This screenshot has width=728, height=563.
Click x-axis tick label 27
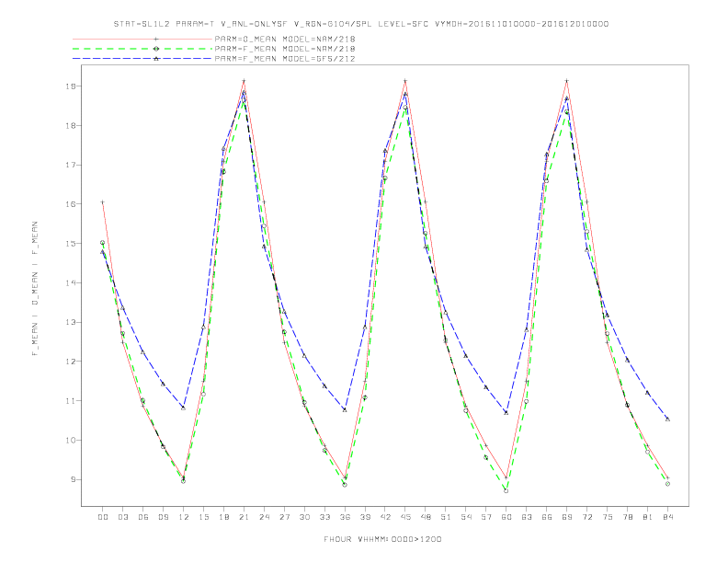[284, 517]
